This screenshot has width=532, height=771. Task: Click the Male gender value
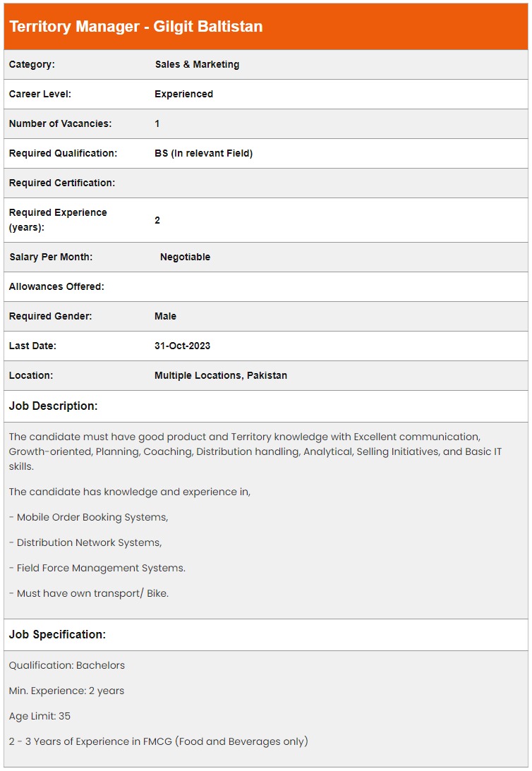coord(165,316)
